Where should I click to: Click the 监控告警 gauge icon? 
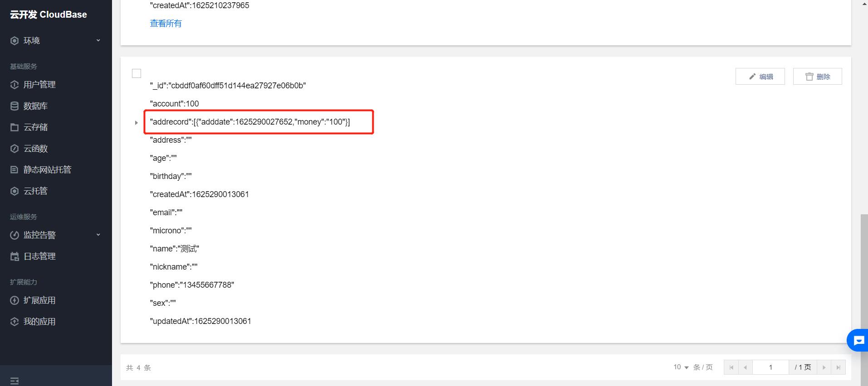(15, 235)
